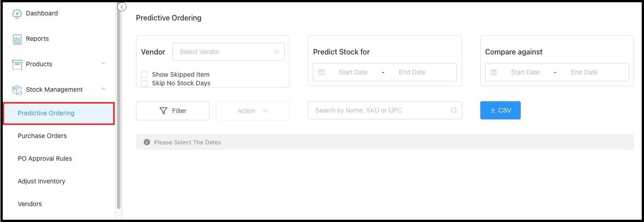
Task: Select Adjust Inventory menu item
Action: click(41, 181)
